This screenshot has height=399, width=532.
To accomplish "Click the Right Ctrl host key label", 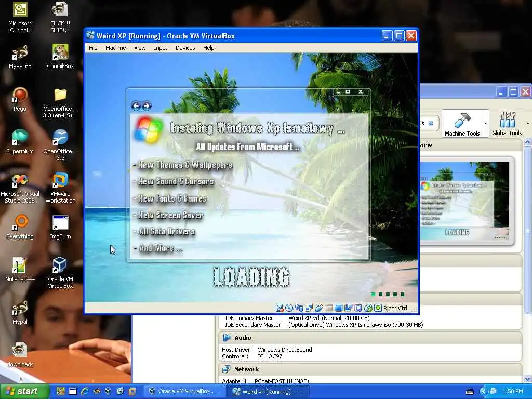I will coord(395,308).
